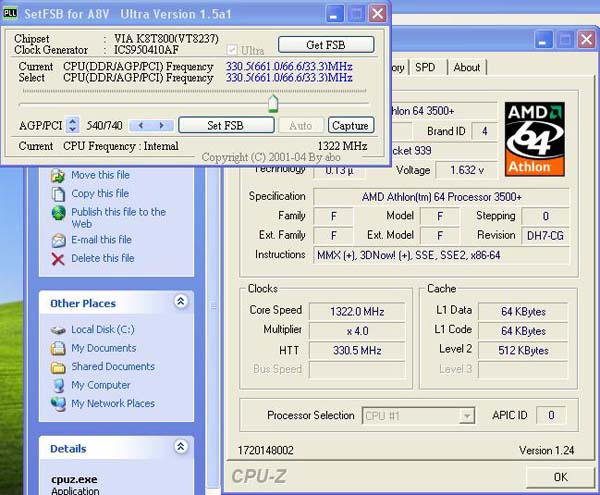Click the greyed Auto button

[x=301, y=125]
